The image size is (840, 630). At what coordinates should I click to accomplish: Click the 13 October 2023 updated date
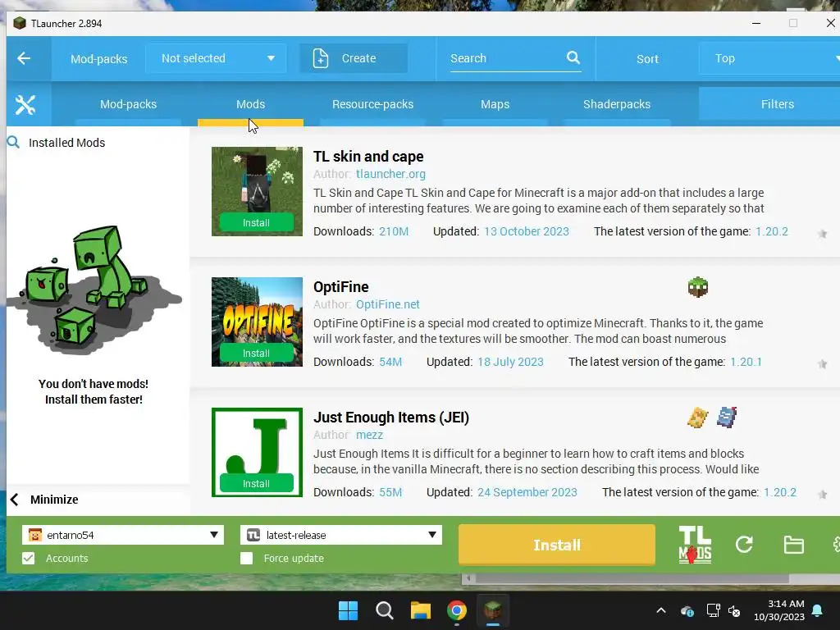click(526, 231)
